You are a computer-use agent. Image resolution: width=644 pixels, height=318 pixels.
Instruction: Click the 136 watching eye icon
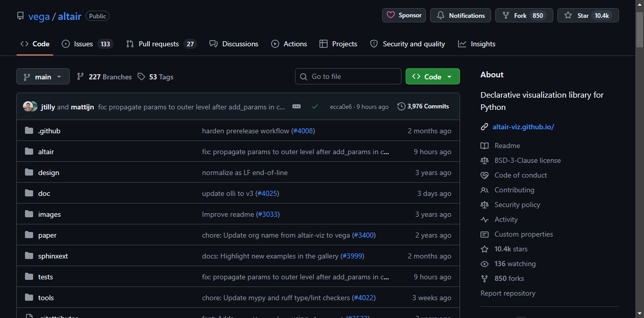(485, 264)
